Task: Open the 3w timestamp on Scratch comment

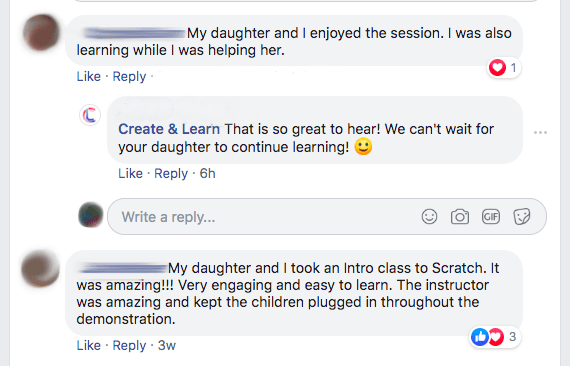Action: 167,345
